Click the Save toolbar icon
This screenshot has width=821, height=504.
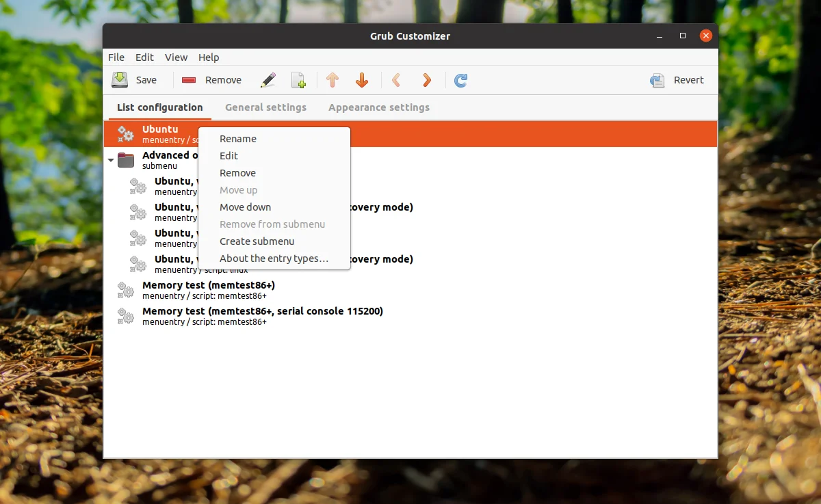pos(120,80)
